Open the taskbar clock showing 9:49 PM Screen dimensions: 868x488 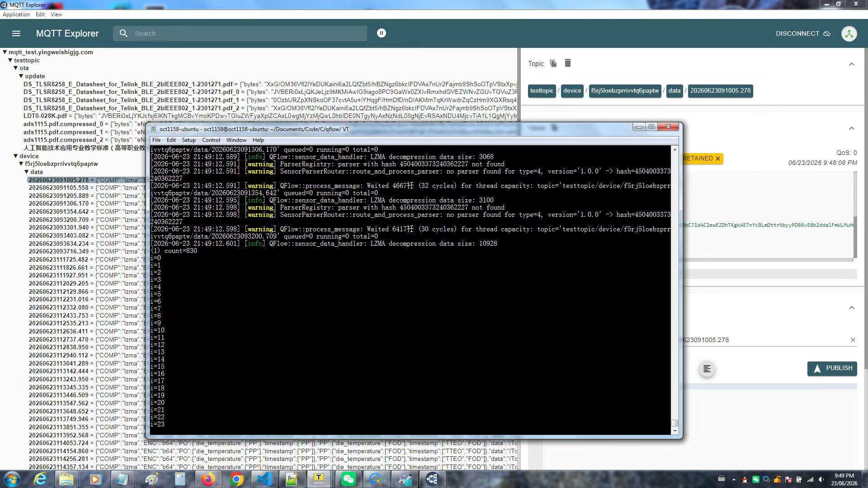(x=844, y=479)
